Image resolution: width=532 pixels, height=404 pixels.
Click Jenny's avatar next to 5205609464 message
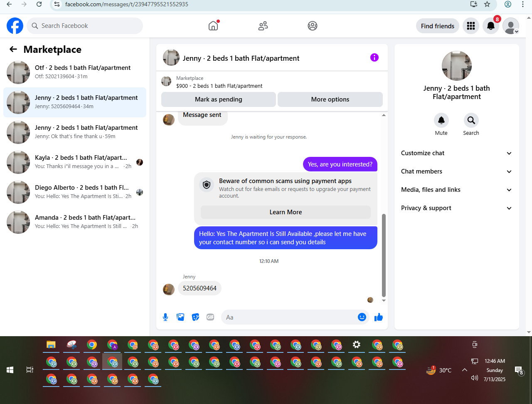click(x=169, y=289)
